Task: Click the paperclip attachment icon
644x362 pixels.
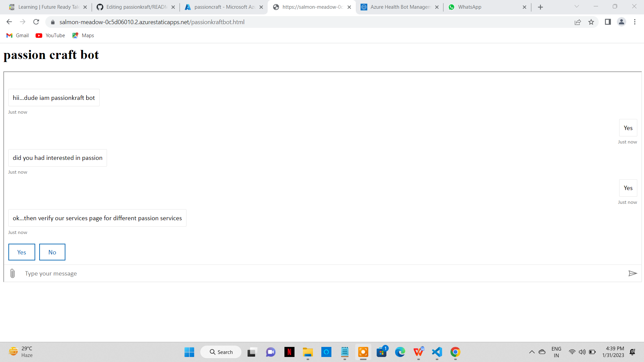Action: [x=12, y=274]
